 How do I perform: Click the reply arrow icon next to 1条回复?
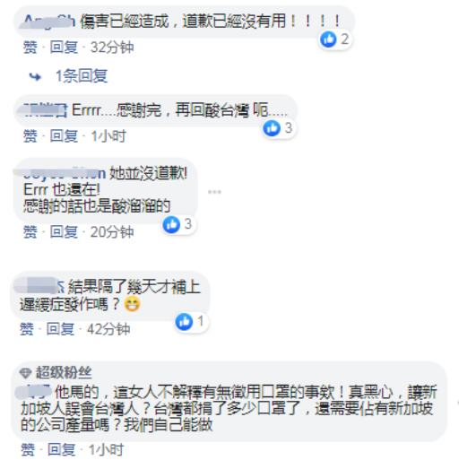35,77
